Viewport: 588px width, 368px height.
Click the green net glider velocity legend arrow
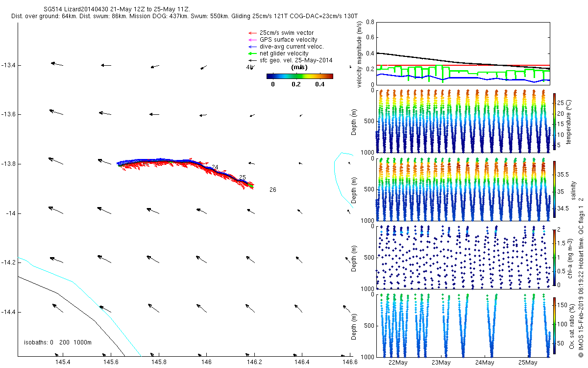[x=252, y=53]
